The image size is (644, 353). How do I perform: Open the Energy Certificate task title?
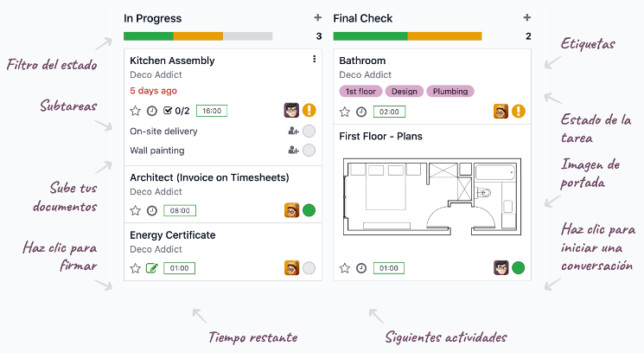coord(173,235)
